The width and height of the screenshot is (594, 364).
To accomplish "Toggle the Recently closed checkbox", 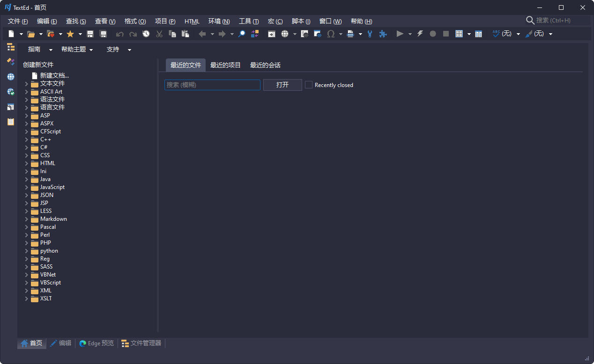I will pyautogui.click(x=309, y=85).
